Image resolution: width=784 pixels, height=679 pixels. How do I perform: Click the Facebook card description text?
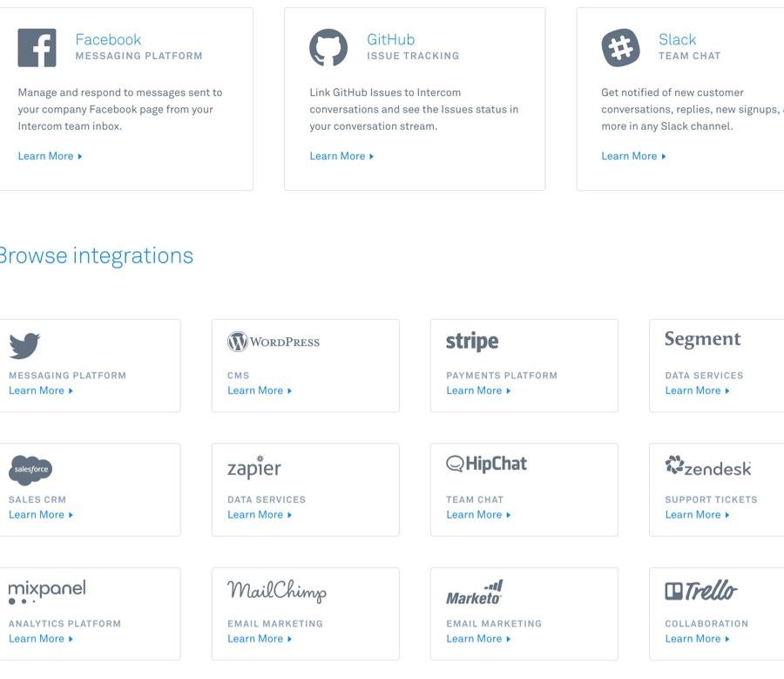(x=120, y=109)
